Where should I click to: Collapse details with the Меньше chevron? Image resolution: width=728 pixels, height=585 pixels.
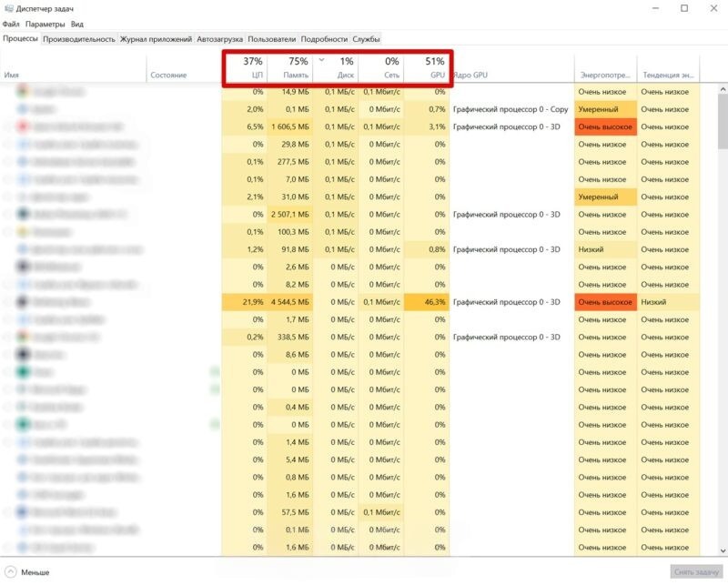pyautogui.click(x=10, y=572)
